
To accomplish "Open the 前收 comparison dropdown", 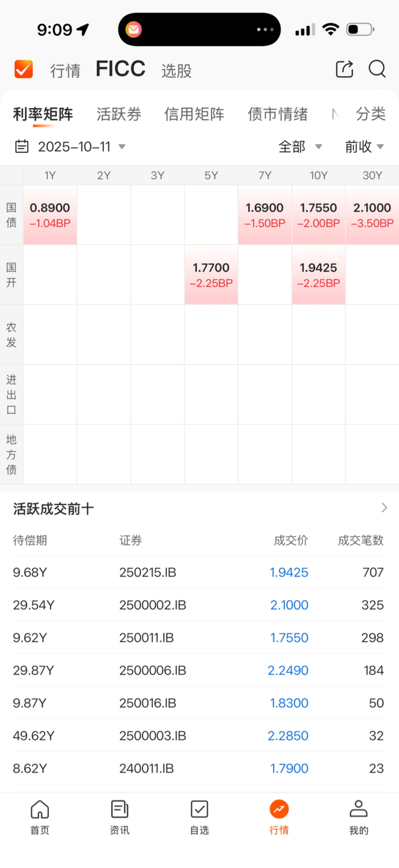I will (x=364, y=147).
